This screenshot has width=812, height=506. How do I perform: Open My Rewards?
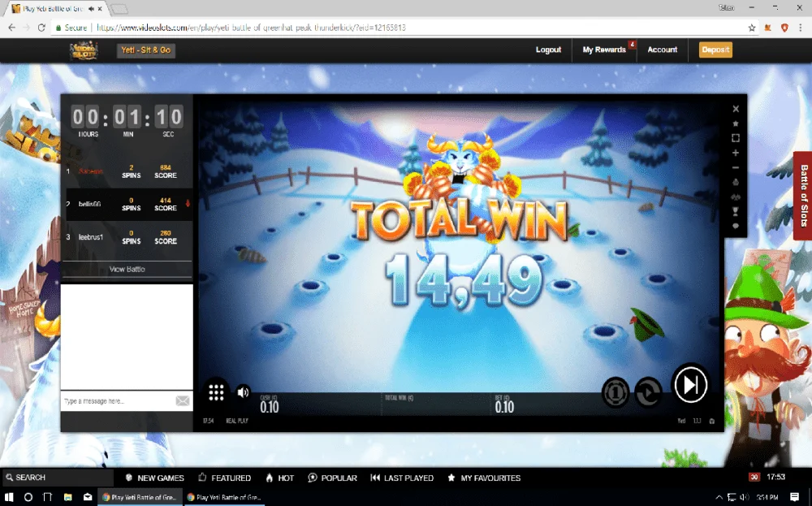click(x=604, y=50)
